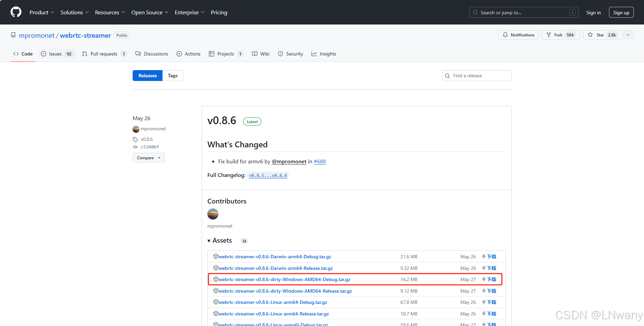Open the Solutions dropdown
Image resolution: width=644 pixels, height=326 pixels.
coord(75,12)
